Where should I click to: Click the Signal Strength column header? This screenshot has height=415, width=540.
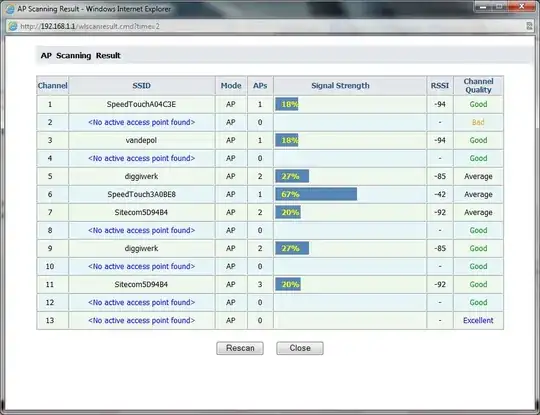pos(350,85)
